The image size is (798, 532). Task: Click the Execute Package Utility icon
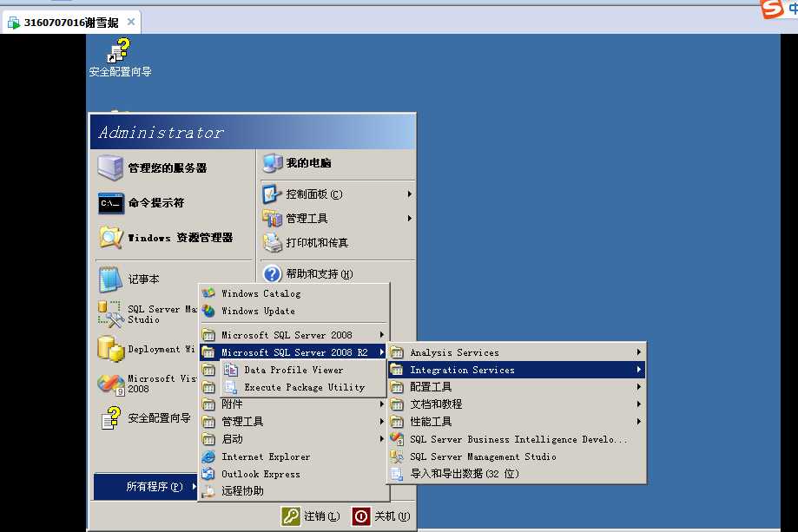(231, 387)
